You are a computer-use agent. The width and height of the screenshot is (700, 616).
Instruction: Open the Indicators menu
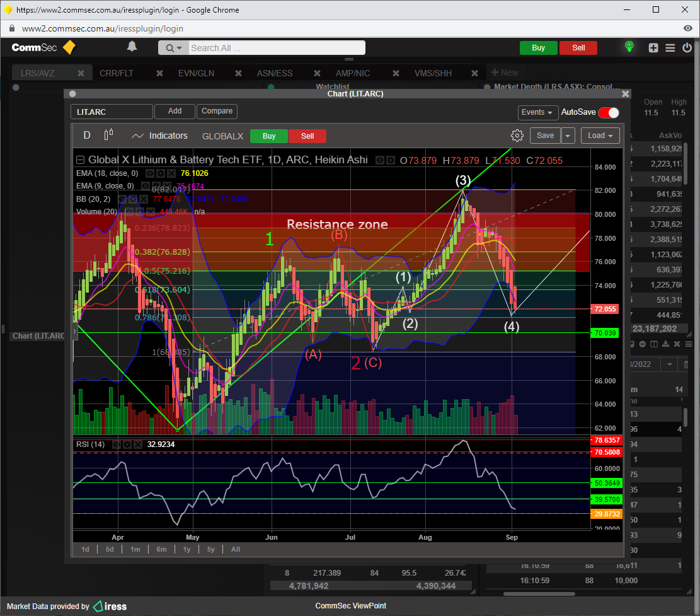pos(160,136)
